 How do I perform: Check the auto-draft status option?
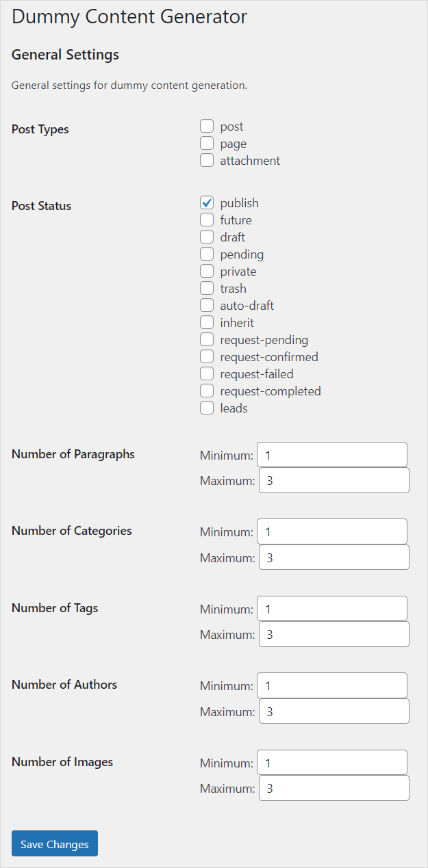[207, 305]
